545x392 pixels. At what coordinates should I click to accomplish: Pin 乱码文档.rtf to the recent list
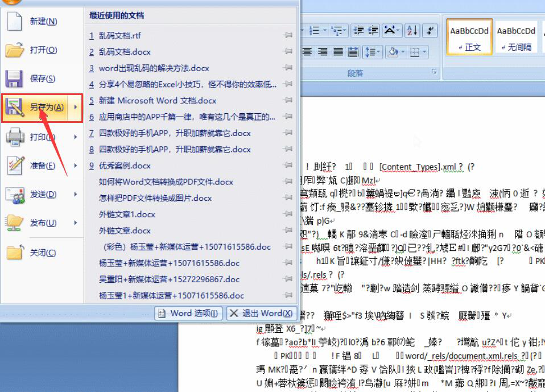pyautogui.click(x=288, y=35)
